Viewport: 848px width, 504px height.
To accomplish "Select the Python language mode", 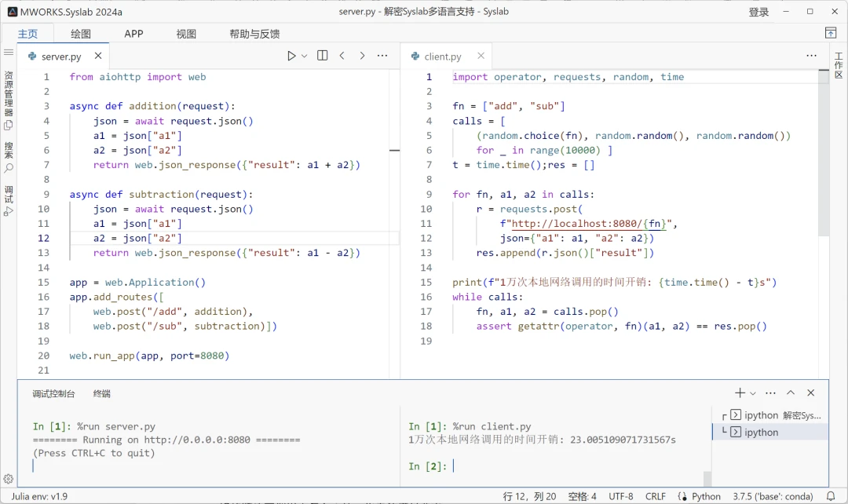I will click(x=705, y=496).
